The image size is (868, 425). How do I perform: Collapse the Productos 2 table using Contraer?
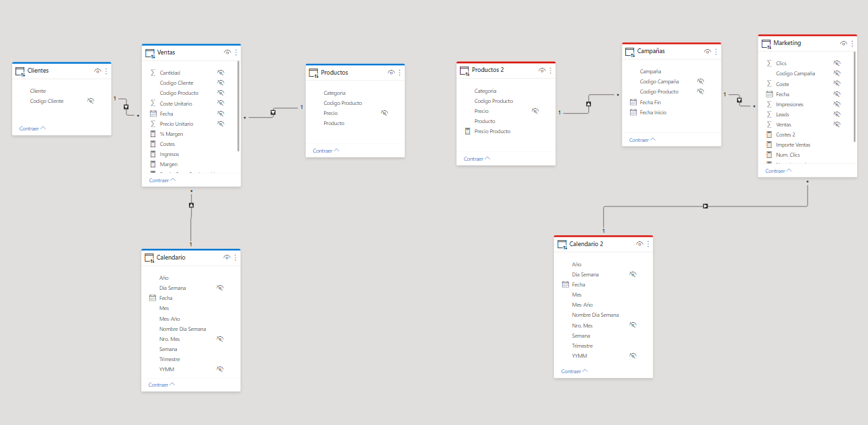[x=478, y=159]
